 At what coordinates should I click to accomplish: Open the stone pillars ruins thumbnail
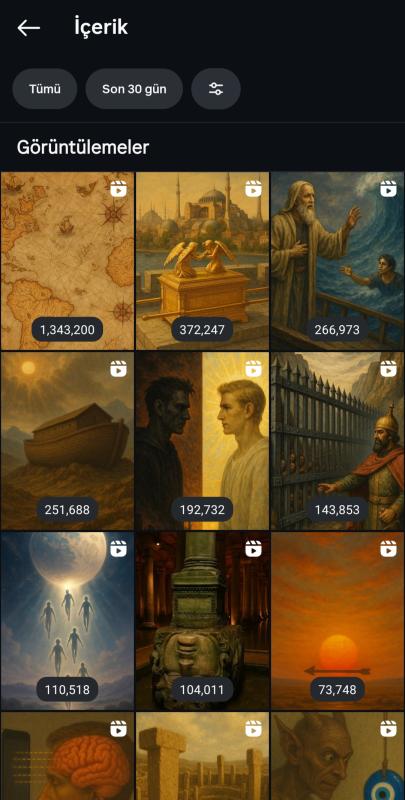pos(202,756)
